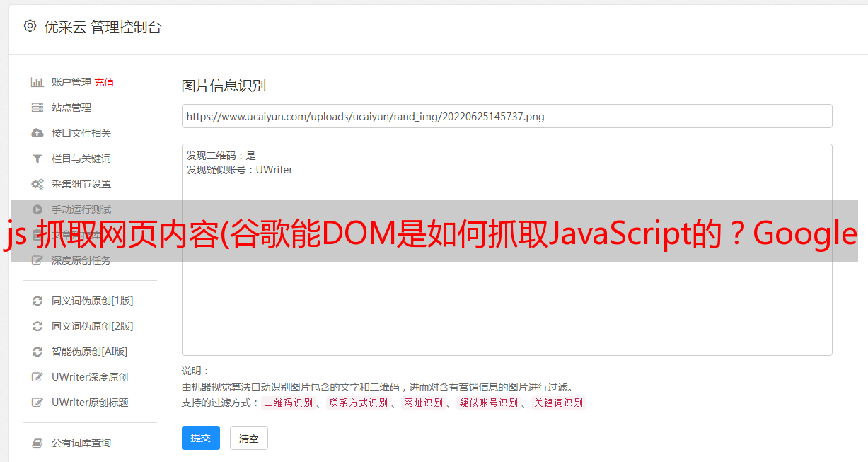This screenshot has height=462, width=868.
Task: Open UWriter深度原创 menu item
Action: [x=90, y=377]
